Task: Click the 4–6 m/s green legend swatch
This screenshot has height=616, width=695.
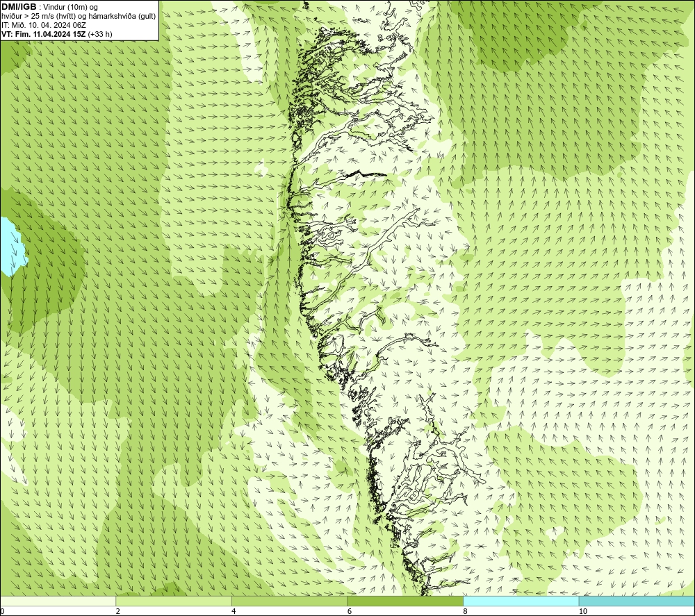Action: 289,601
